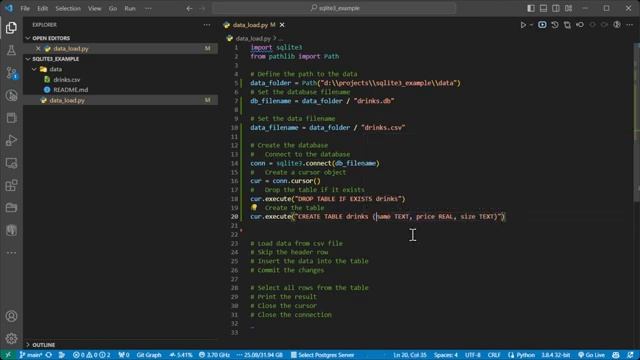
Task: Select Python interpreter 3.8.4 32-bit
Action: coord(556,355)
